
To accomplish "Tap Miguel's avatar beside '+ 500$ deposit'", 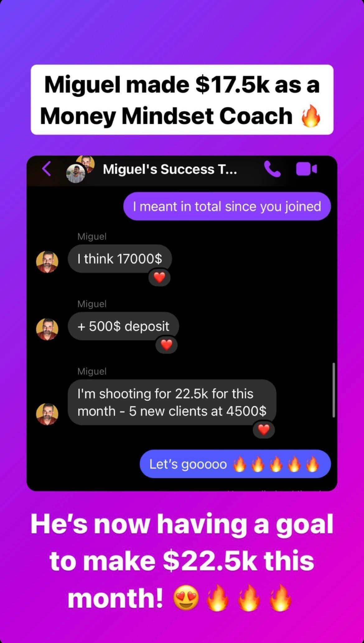I will click(x=47, y=329).
